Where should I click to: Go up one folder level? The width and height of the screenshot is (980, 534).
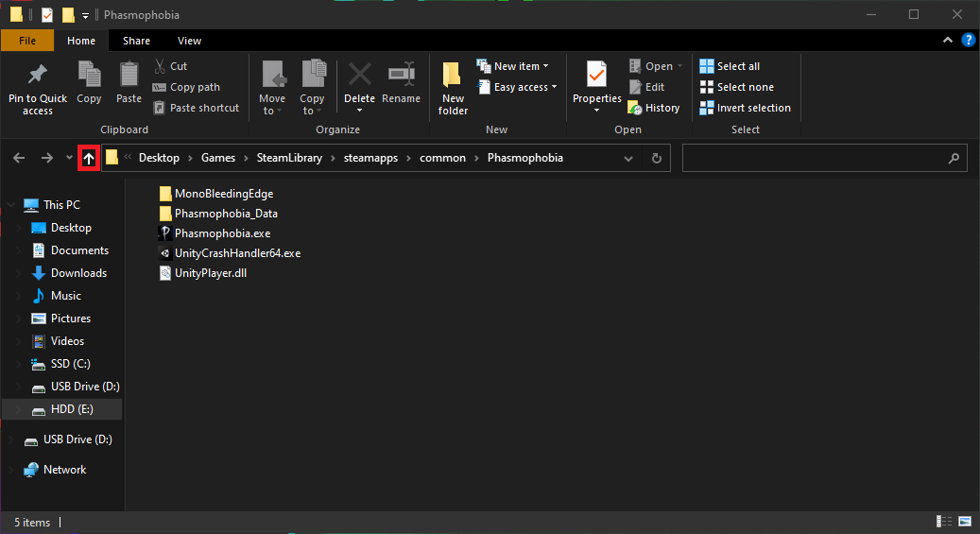(x=89, y=158)
